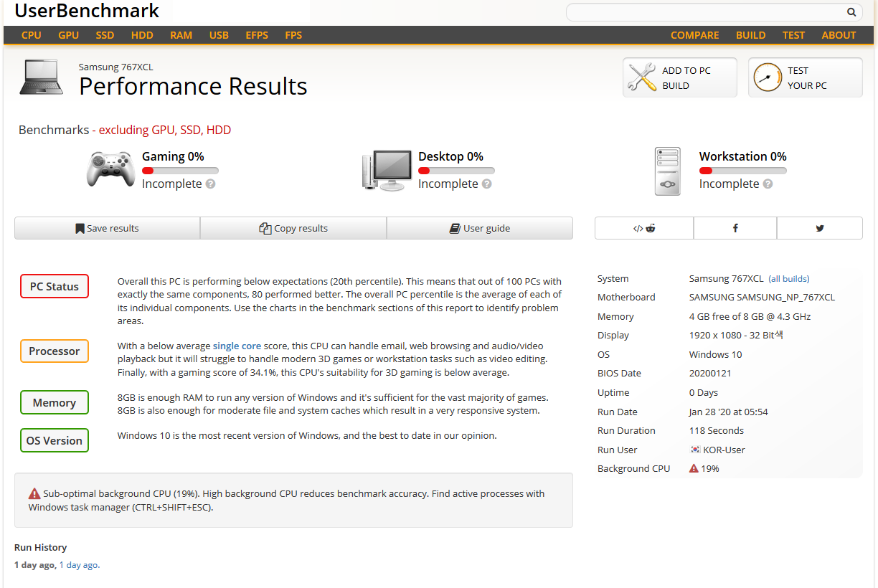Open the all builds link
This screenshot has width=878, height=588.
(789, 279)
